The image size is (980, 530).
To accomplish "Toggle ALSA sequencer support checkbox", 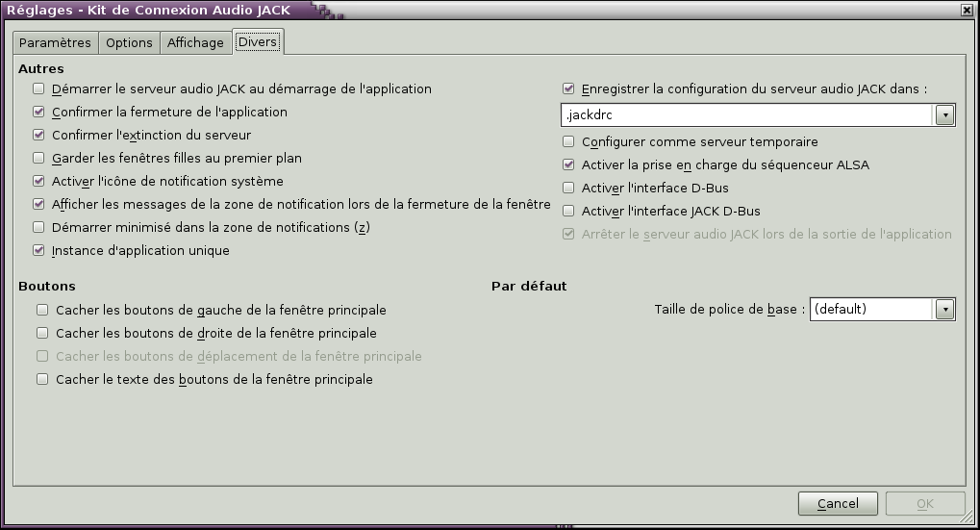I will (x=568, y=165).
